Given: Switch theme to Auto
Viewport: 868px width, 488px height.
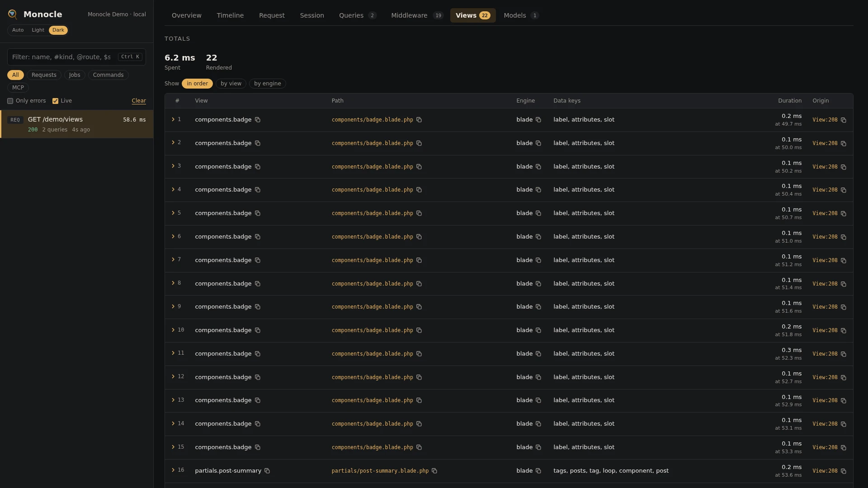Looking at the screenshot, I should pyautogui.click(x=18, y=30).
